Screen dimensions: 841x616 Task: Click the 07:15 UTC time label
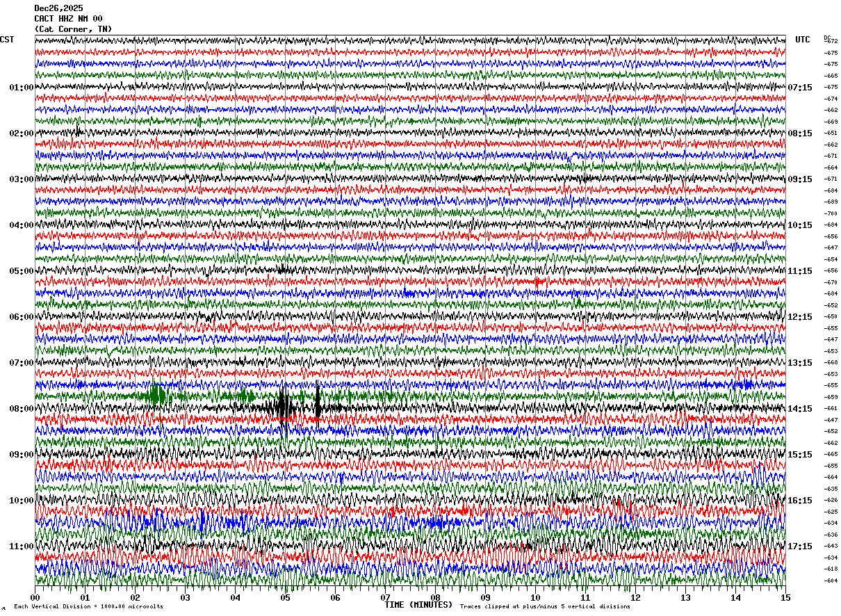click(x=800, y=88)
